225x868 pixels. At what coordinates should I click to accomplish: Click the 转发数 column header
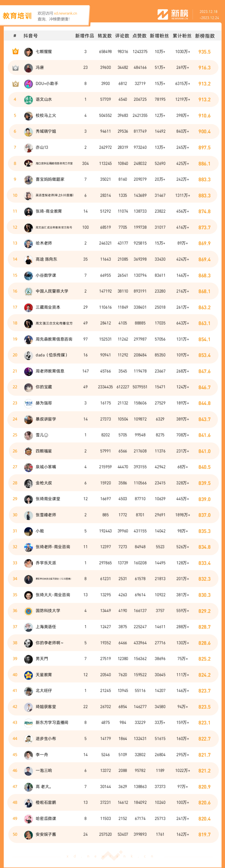click(x=105, y=36)
